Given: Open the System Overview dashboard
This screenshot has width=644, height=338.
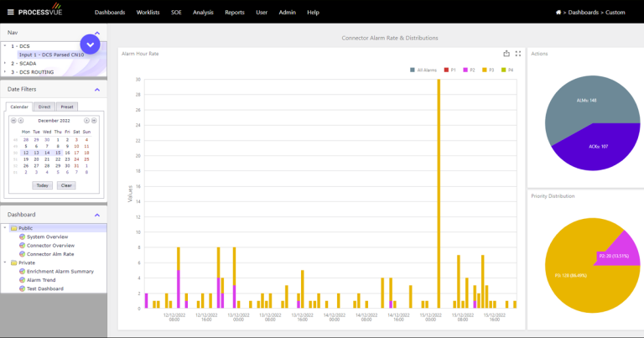Looking at the screenshot, I should (47, 237).
